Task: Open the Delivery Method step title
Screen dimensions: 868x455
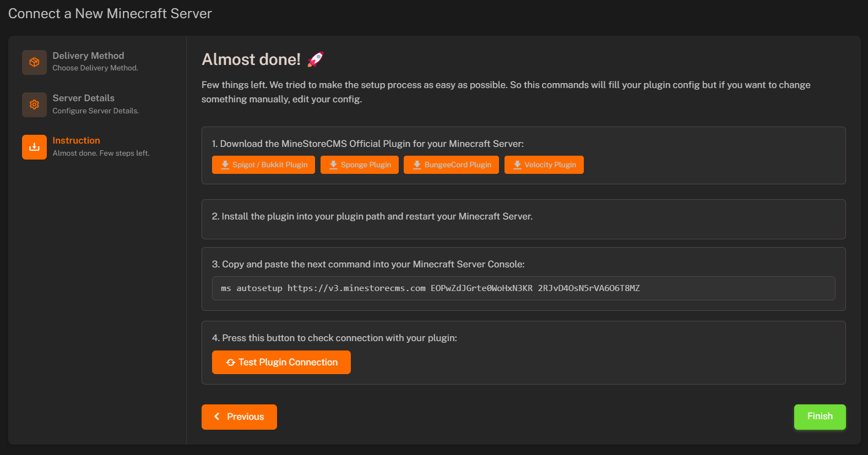Action: coord(88,56)
